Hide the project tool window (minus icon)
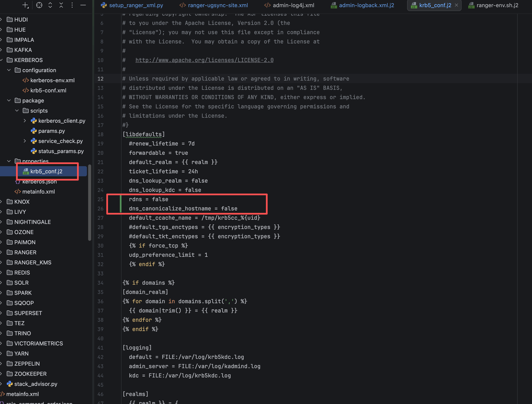532x404 pixels. (x=83, y=5)
